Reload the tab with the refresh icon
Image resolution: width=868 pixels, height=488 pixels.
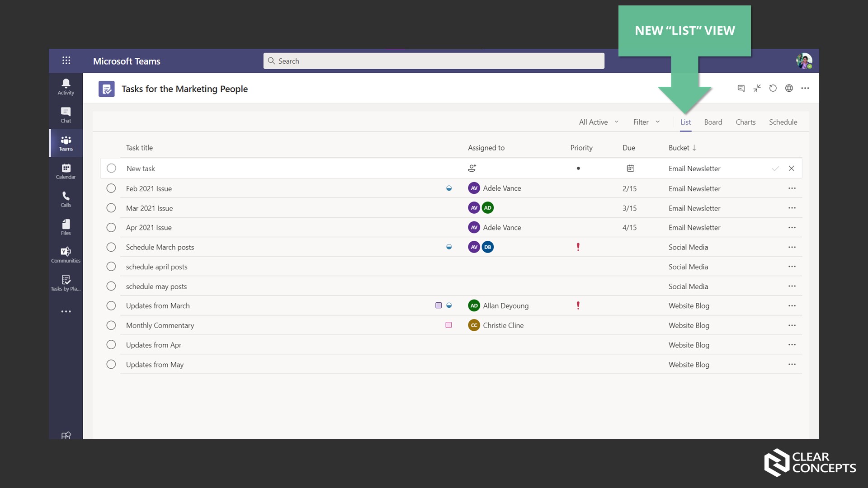(773, 88)
